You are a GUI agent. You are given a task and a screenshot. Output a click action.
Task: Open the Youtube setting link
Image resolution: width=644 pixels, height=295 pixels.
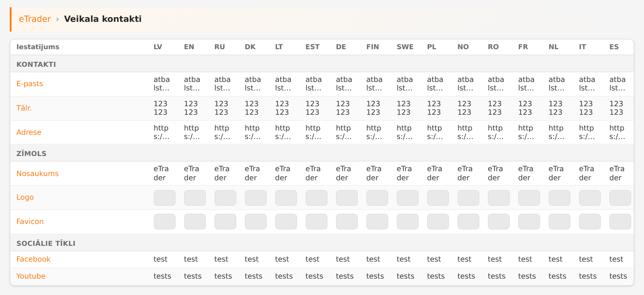[31, 276]
